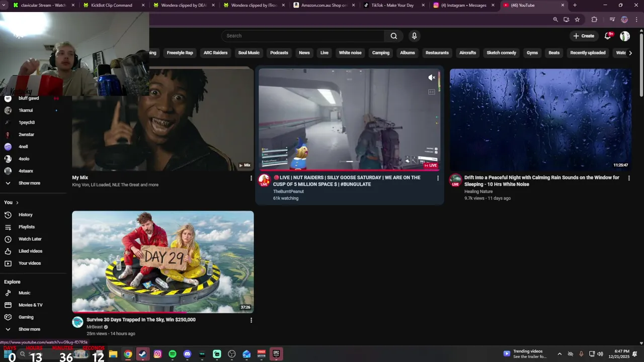Open options menu for My Mix

click(251, 178)
